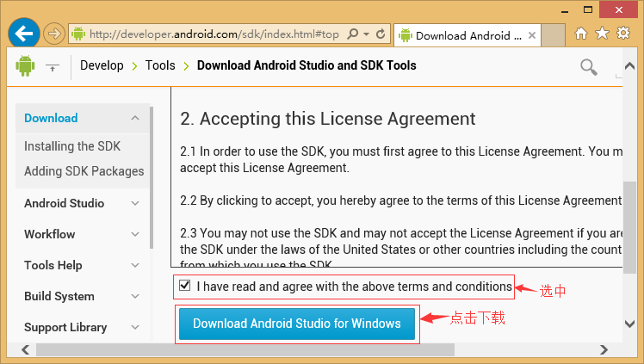Click the Android favicon in address bar
This screenshot has height=364, width=644.
[x=78, y=34]
